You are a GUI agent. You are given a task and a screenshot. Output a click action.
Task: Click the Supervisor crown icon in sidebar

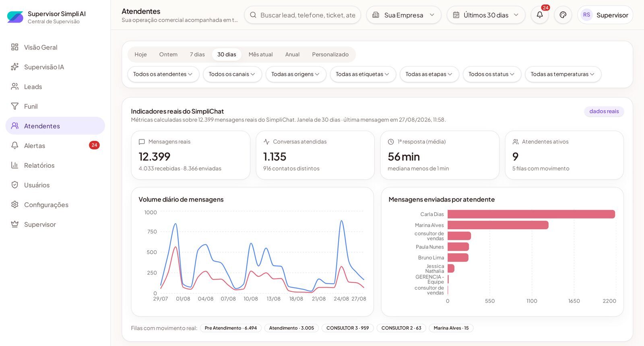coord(14,224)
